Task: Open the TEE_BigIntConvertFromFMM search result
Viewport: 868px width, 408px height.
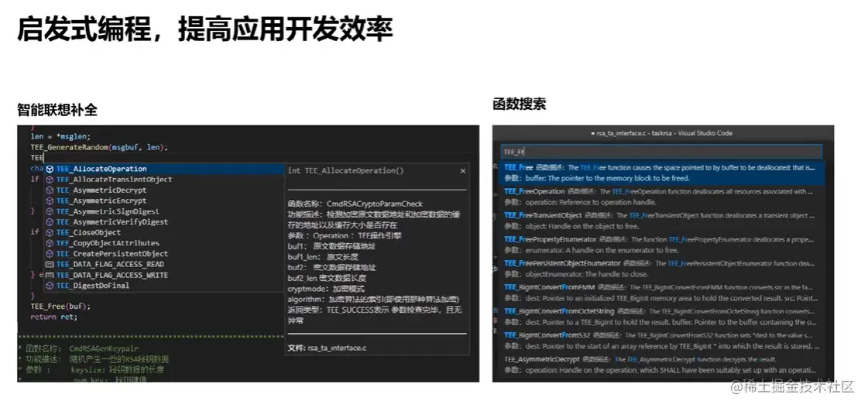Action: click(663, 293)
